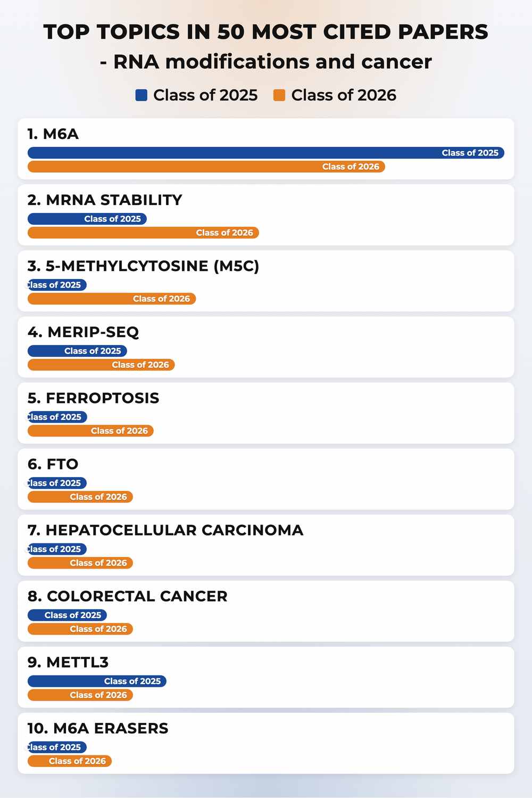Screen dimensions: 532x798
Task: Select M6A Erasers Class of 2026 bar
Action: (70, 761)
